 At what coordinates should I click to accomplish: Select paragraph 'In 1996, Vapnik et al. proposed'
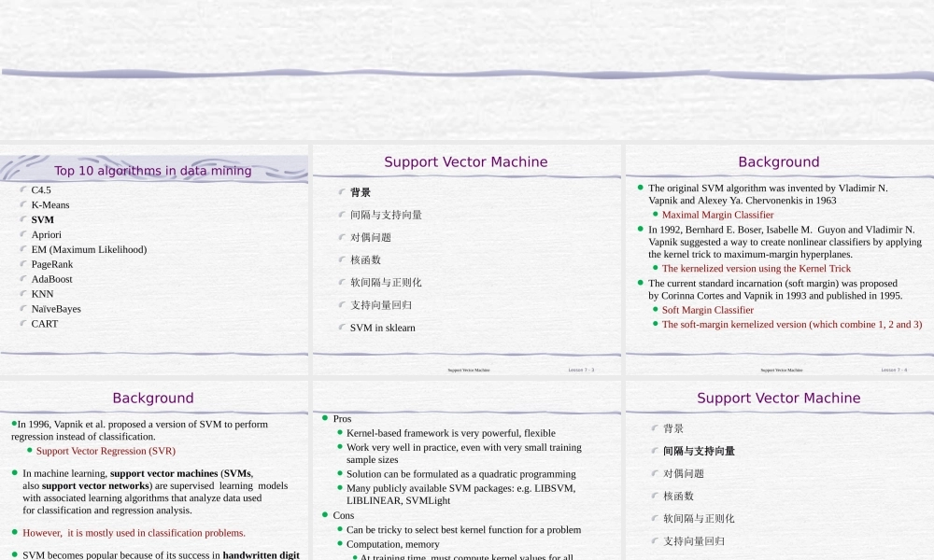tap(139, 430)
